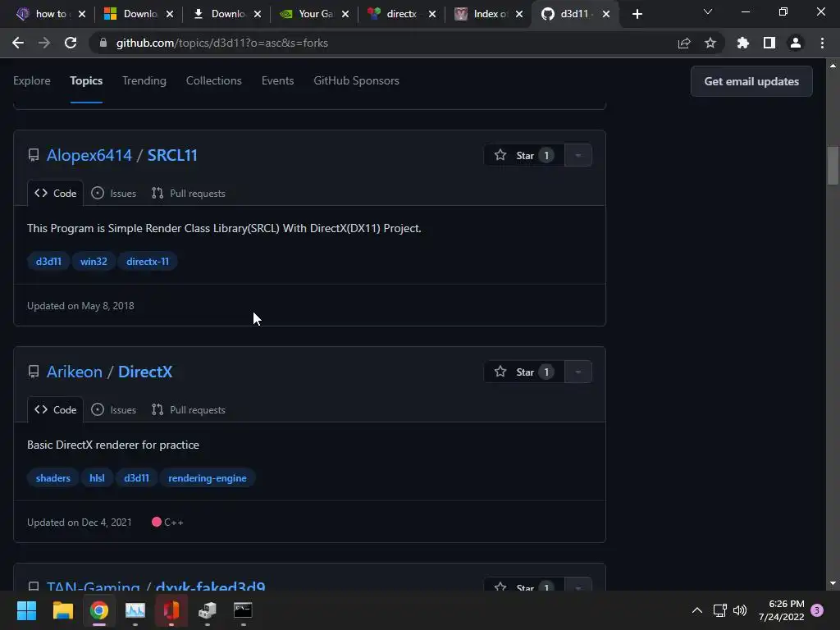840x630 pixels.
Task: Click the d3d11 topic tag on SRCL11
Action: 48,262
